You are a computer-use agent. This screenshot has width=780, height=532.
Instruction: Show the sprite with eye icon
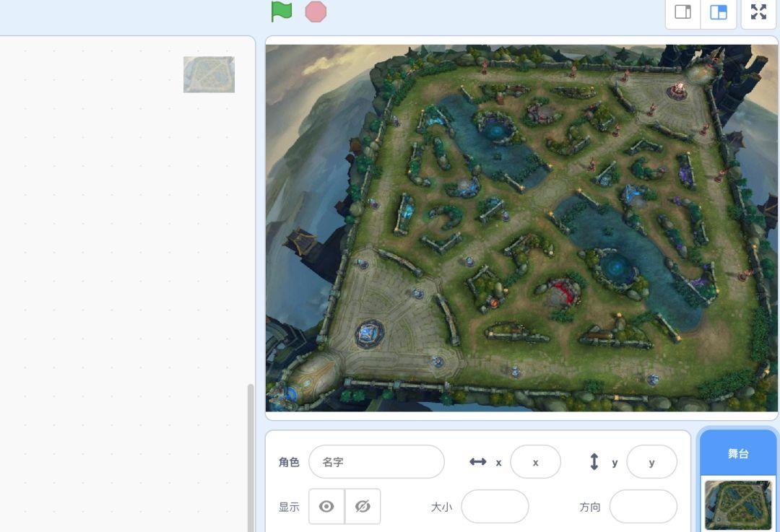pos(326,507)
